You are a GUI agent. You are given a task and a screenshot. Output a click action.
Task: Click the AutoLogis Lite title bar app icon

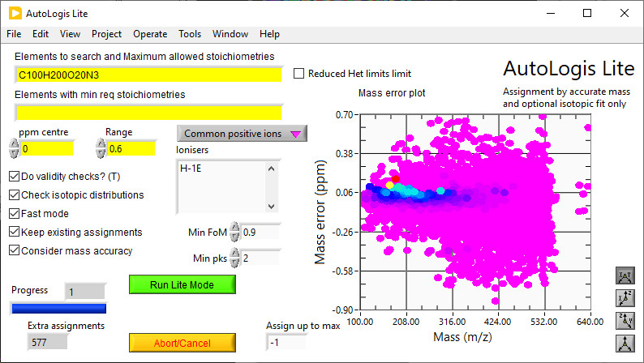(x=15, y=13)
